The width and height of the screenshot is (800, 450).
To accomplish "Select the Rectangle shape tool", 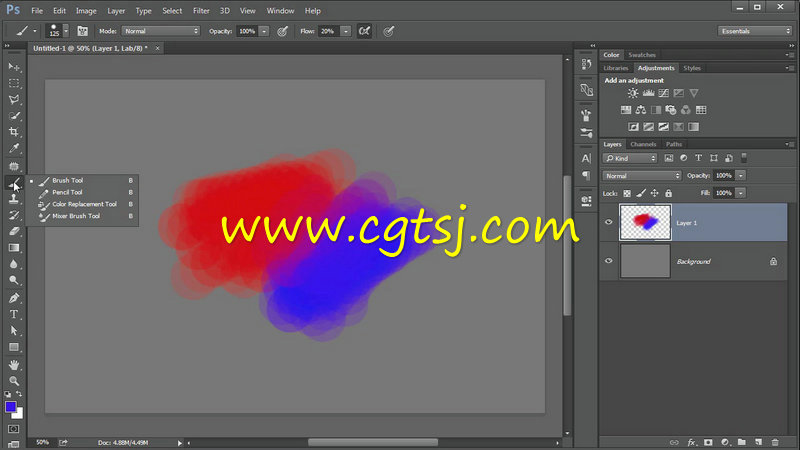I will click(14, 347).
